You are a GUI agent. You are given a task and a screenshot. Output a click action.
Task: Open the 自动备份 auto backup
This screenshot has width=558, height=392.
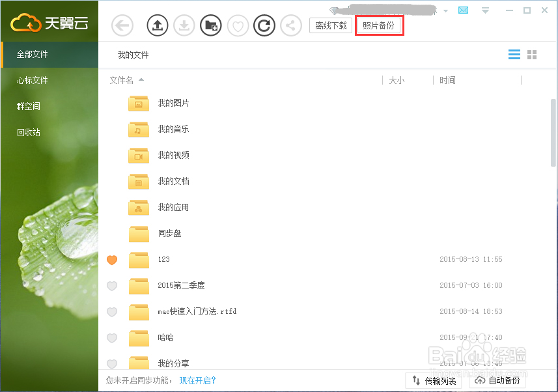[x=497, y=381]
